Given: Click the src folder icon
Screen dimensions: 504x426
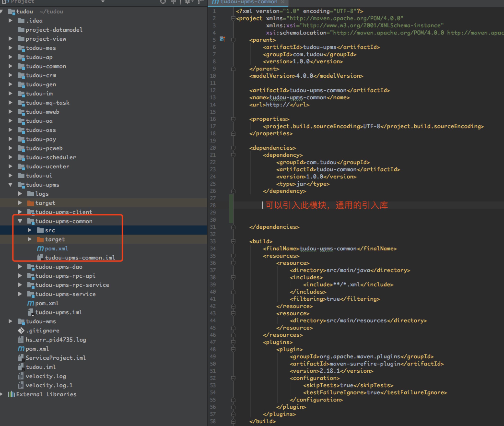Looking at the screenshot, I should click(x=40, y=230).
